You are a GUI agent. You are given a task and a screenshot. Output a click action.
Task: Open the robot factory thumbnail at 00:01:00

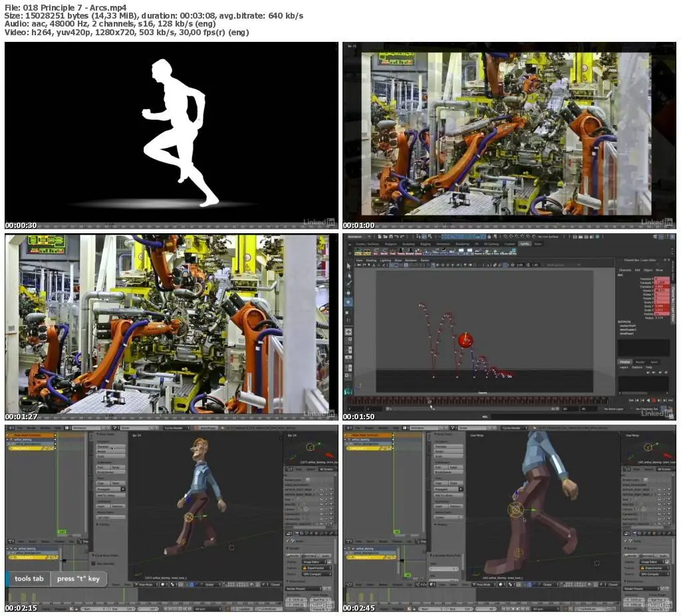[509, 135]
